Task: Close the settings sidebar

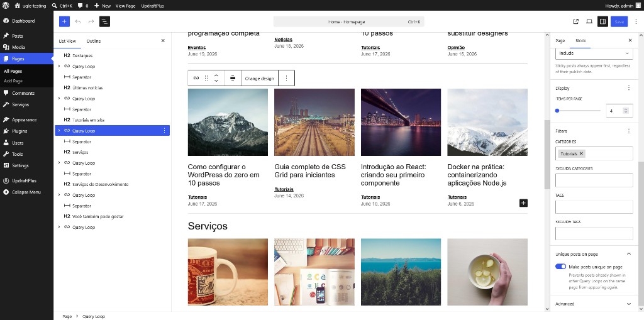Action: tap(630, 40)
